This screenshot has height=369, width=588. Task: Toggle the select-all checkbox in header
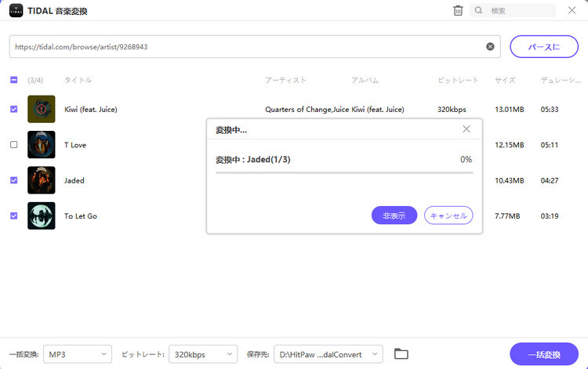point(14,80)
